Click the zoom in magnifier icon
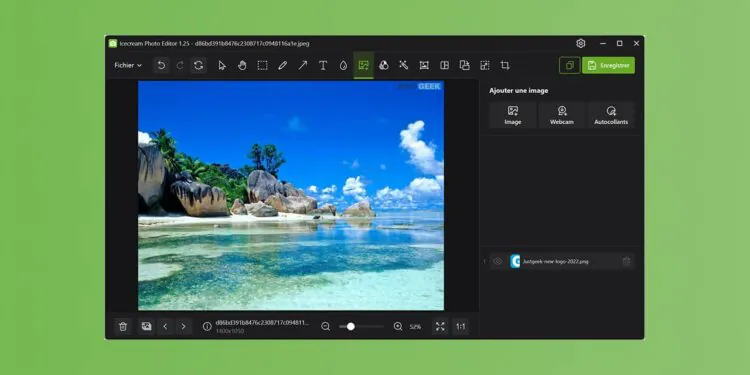The height and width of the screenshot is (375, 750). 398,326
